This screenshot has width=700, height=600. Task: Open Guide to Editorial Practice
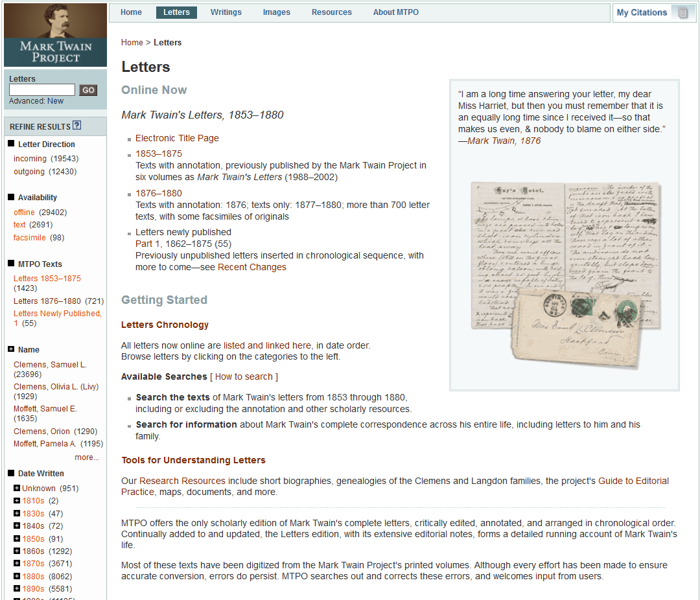pyautogui.click(x=633, y=481)
